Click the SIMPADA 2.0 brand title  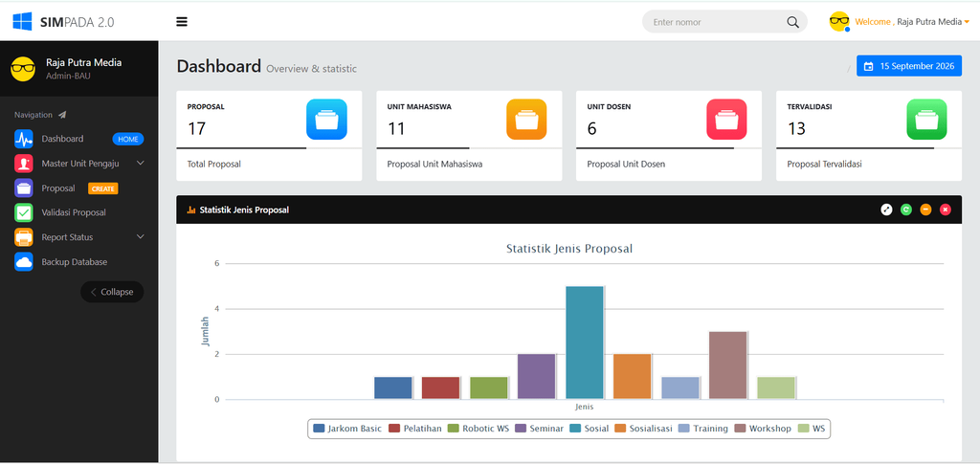(x=77, y=22)
